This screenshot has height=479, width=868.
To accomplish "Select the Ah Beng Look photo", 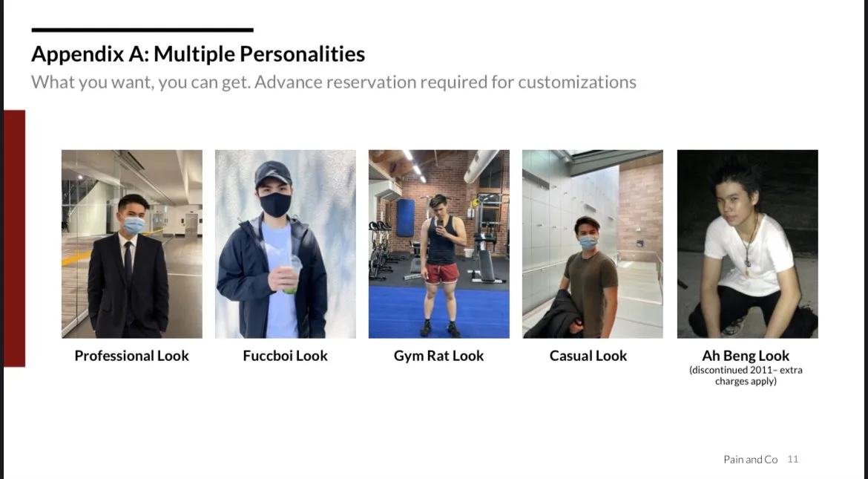I will point(747,244).
